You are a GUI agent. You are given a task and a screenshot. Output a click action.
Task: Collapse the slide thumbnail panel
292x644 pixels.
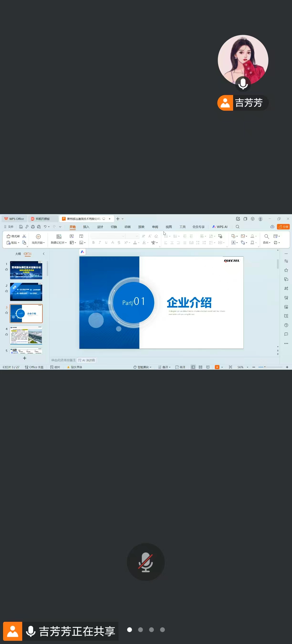44,254
